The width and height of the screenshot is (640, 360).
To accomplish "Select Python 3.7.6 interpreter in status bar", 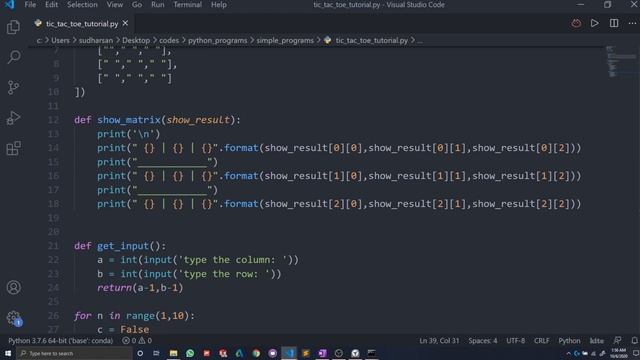I will [x=60, y=340].
